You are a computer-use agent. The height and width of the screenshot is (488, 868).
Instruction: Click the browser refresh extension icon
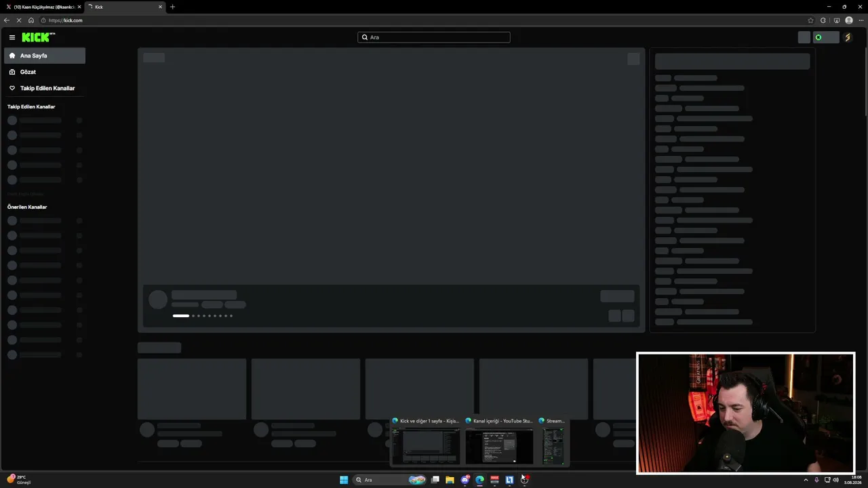point(823,20)
